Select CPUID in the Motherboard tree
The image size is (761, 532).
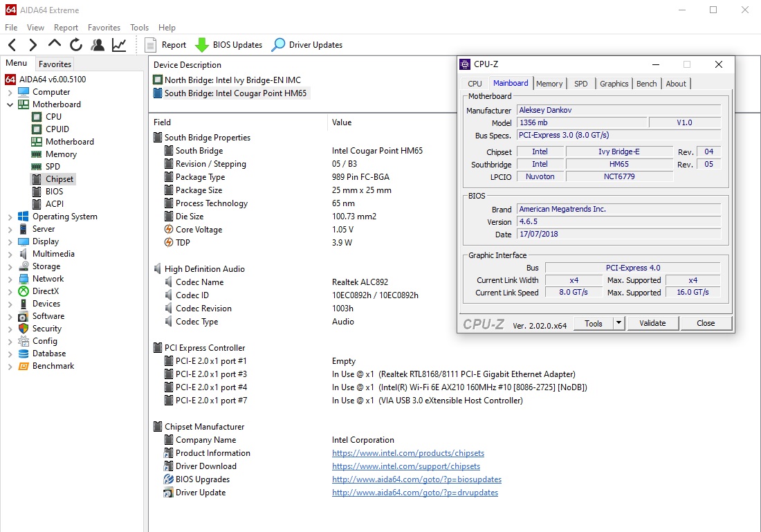tap(57, 129)
